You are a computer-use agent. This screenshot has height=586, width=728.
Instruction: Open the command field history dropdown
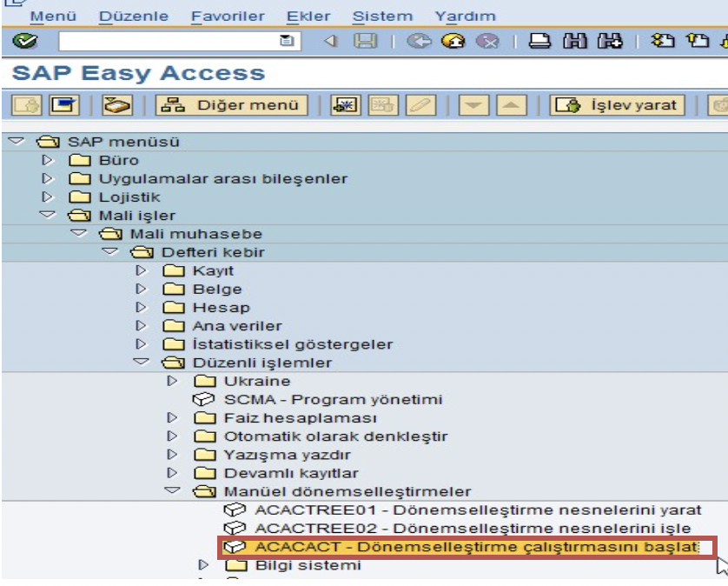click(x=287, y=41)
